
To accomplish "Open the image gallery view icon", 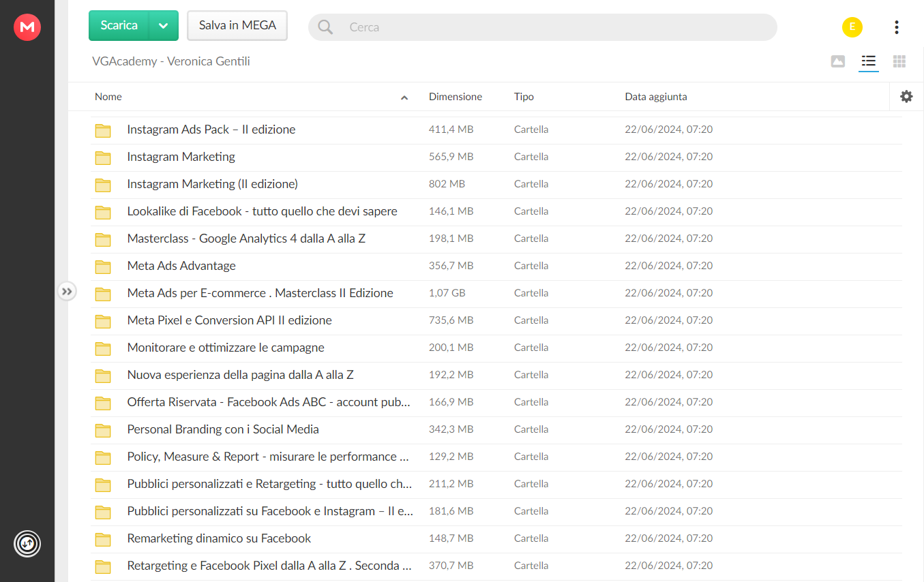I will pos(838,61).
